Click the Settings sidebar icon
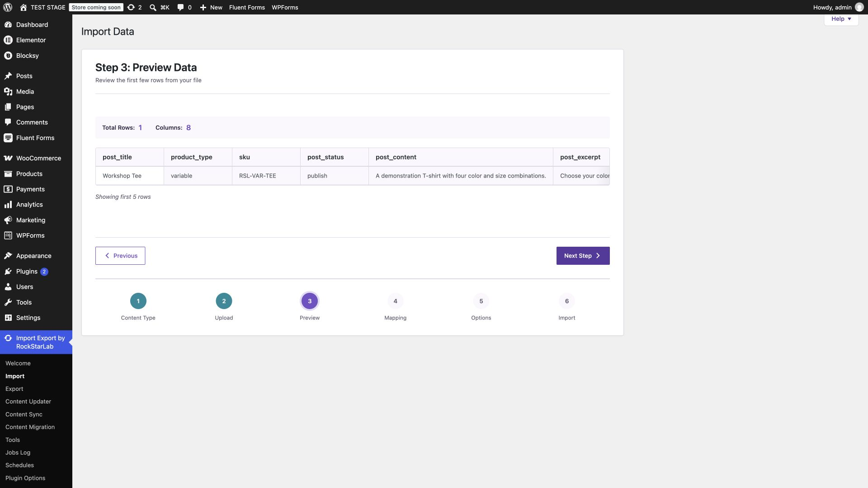 click(8, 318)
